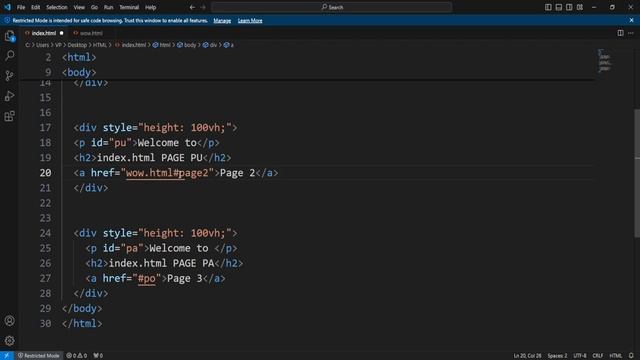
Task: Click Manage link in Restricted Mode banner
Action: point(222,20)
